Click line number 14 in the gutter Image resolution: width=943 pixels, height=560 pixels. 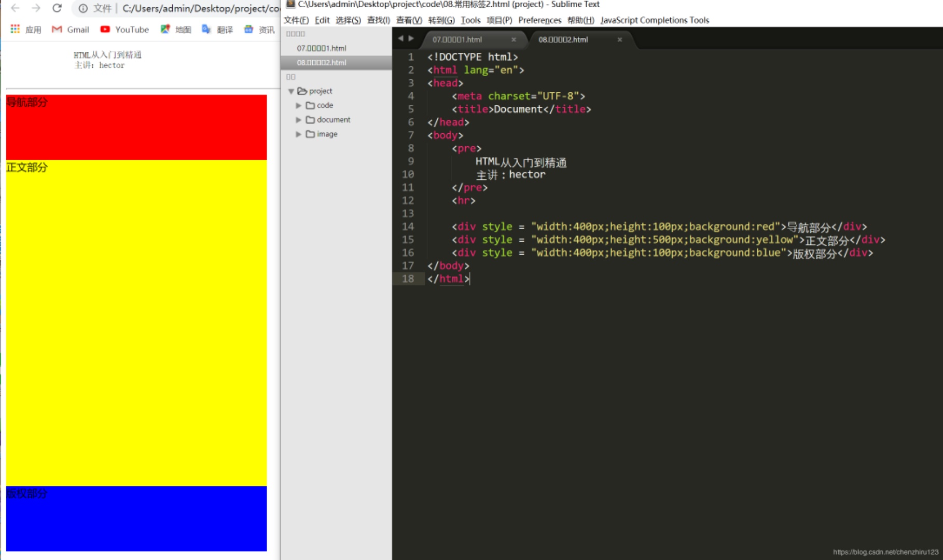coord(408,227)
